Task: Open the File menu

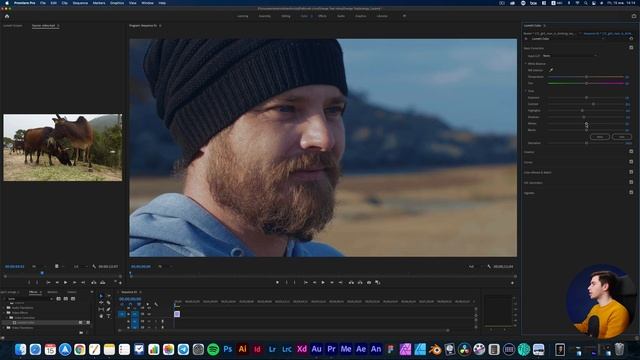Action: (x=43, y=3)
